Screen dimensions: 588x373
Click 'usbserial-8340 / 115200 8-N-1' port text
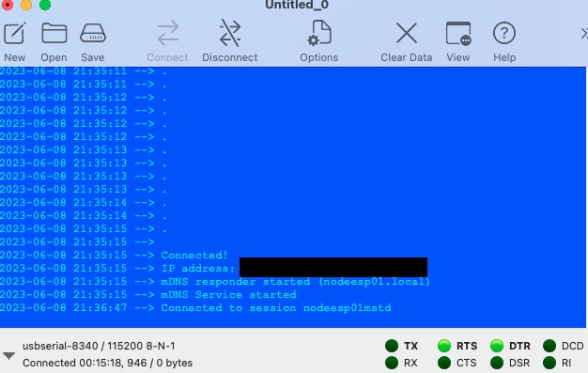(x=99, y=346)
